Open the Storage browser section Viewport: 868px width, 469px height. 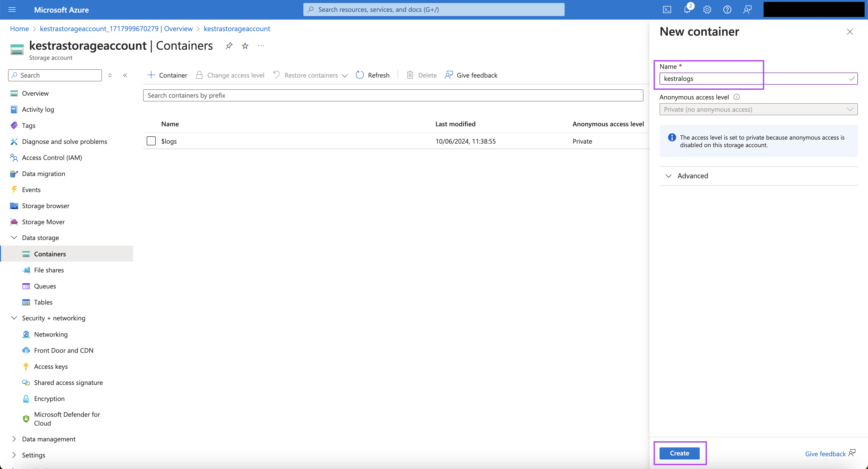click(45, 206)
